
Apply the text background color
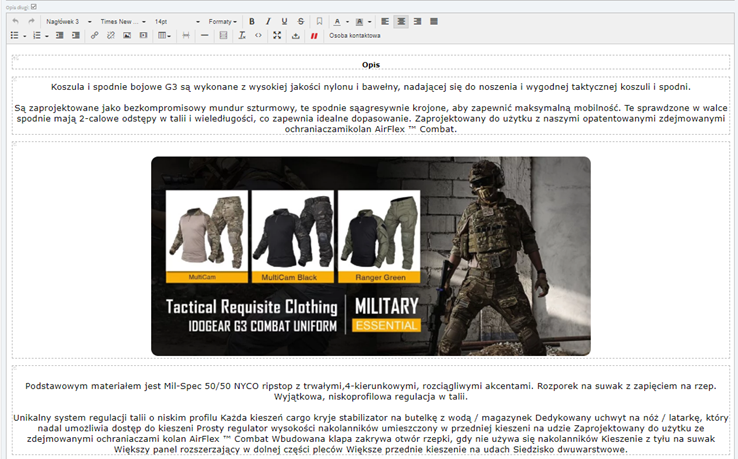(x=359, y=21)
